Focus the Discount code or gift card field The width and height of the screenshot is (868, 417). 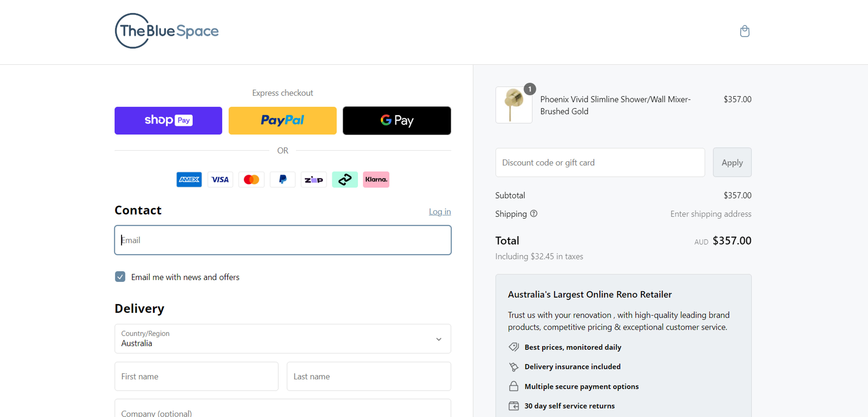tap(600, 163)
